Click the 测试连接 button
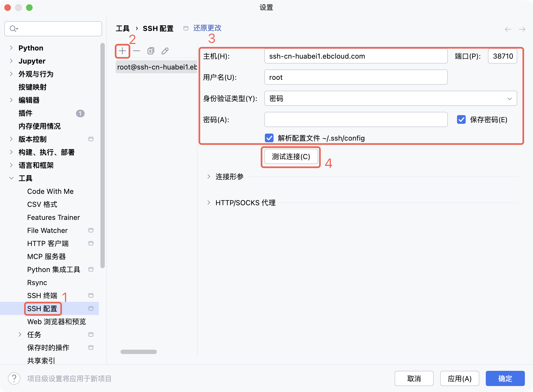Viewport: 533px width, 392px height. 291,157
